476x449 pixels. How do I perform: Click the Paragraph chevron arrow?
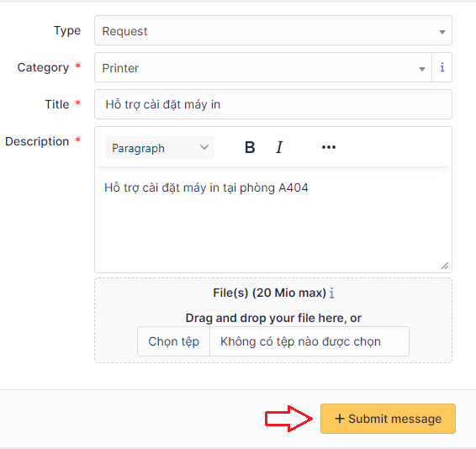204,147
